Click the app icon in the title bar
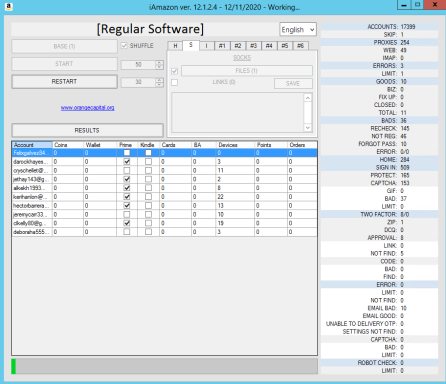 coord(9,6)
